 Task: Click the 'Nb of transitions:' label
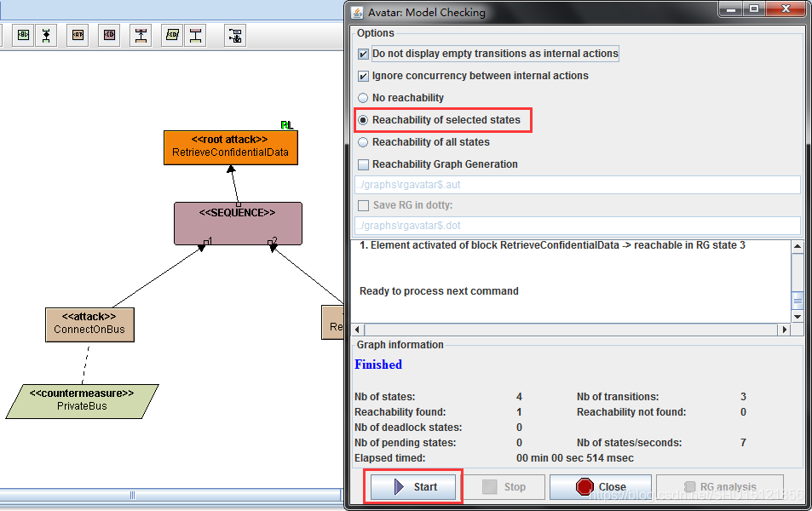click(618, 397)
